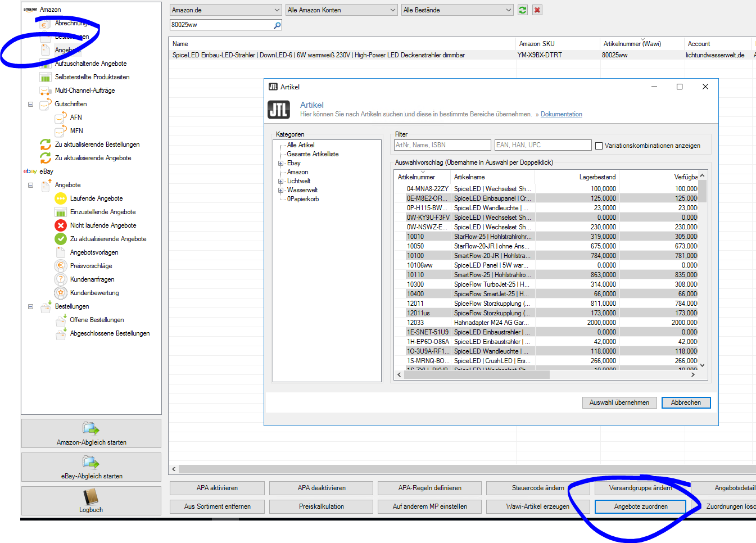The image size is (756, 543).
Task: Click the yellow Laufende Angebote icon
Action: [61, 198]
